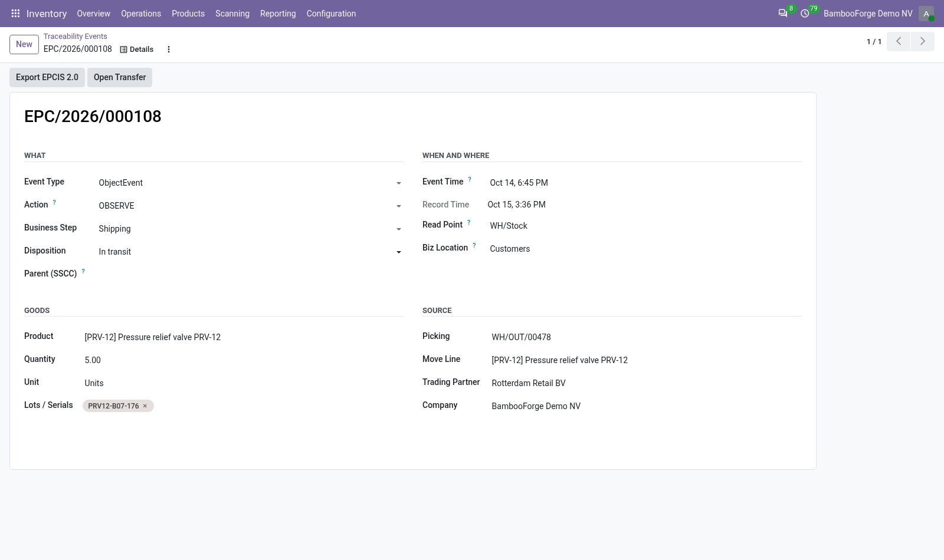Expand the Business Step dropdown
This screenshot has height=560, width=944.
[x=399, y=229]
